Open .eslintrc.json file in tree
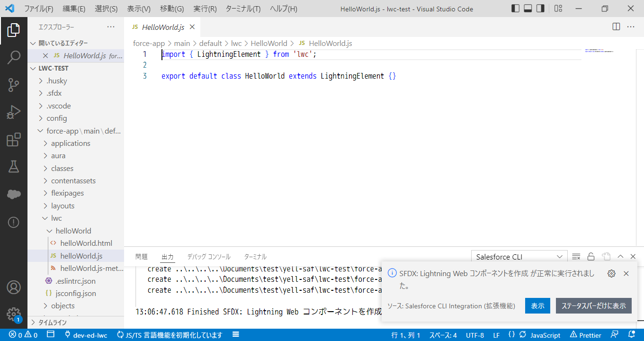644x341 pixels. pyautogui.click(x=76, y=281)
